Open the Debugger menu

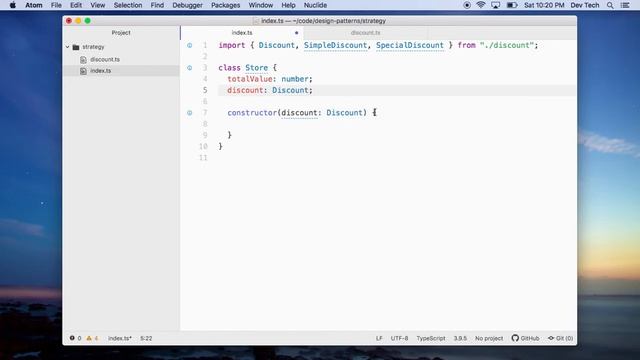tap(187, 5)
